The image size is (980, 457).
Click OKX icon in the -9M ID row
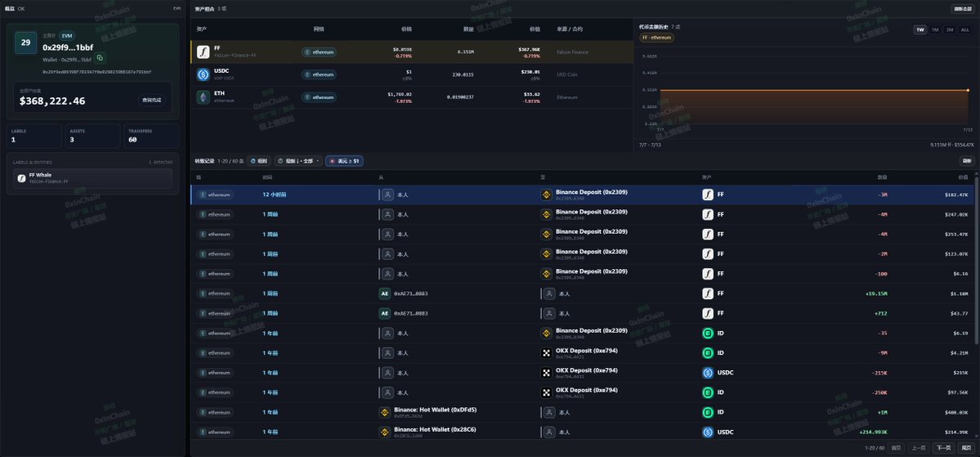546,352
